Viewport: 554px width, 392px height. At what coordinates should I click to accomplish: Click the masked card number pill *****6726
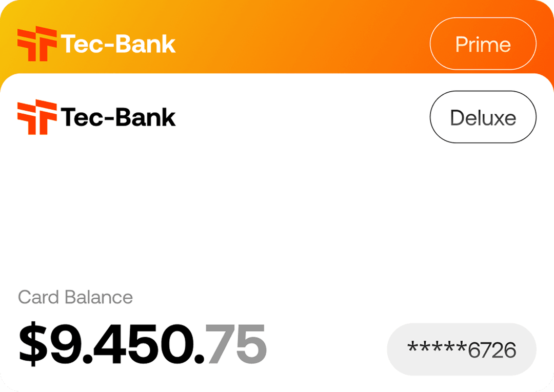(x=461, y=350)
